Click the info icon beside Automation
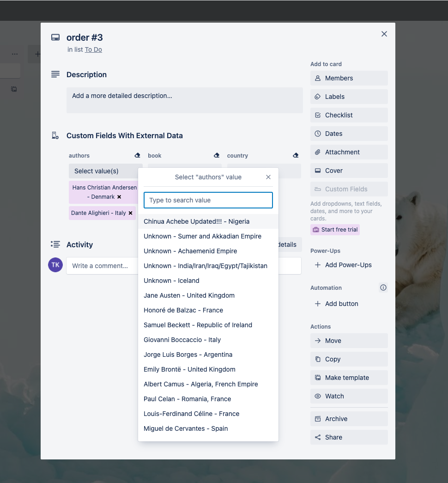 (x=383, y=287)
